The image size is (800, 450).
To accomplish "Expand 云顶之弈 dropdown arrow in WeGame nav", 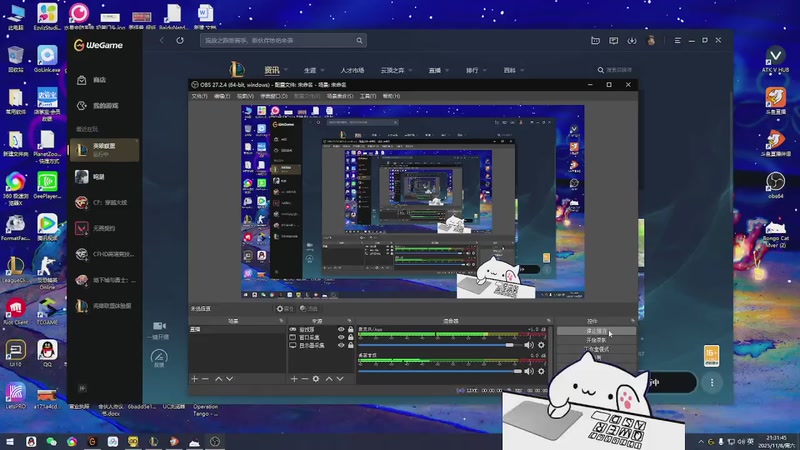I will (x=410, y=70).
